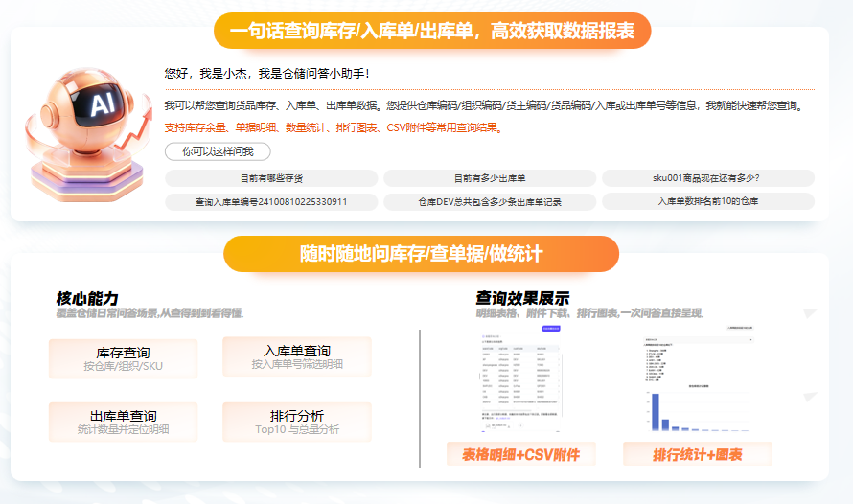Select the '仓库DEV总共包含多少条出库单记录' suggestion
The width and height of the screenshot is (853, 504).
tap(490, 202)
